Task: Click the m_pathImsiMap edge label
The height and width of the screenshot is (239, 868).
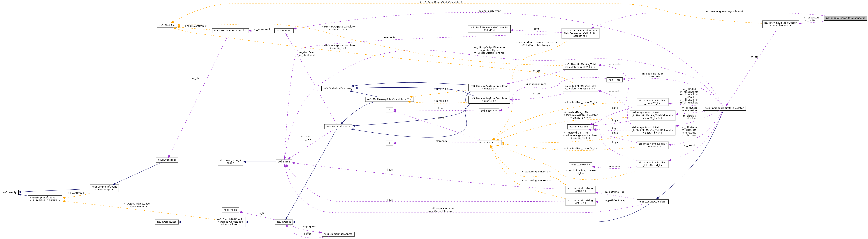Action: (x=615, y=192)
